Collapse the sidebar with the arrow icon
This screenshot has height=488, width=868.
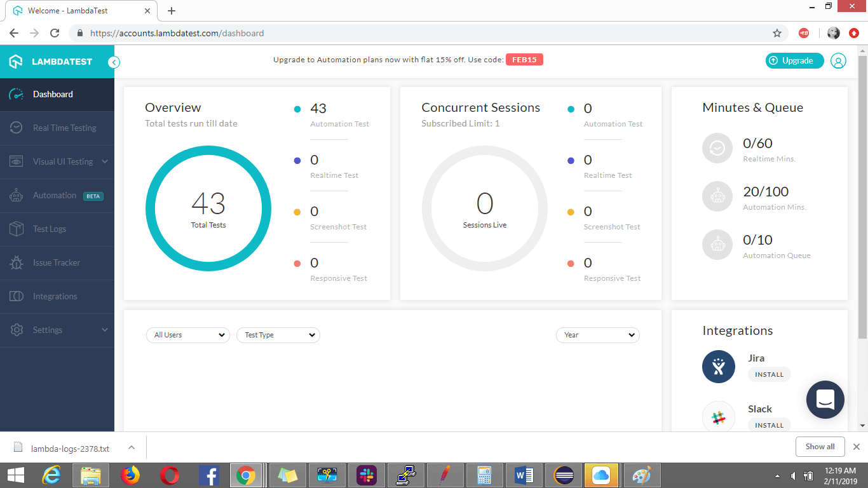point(114,62)
